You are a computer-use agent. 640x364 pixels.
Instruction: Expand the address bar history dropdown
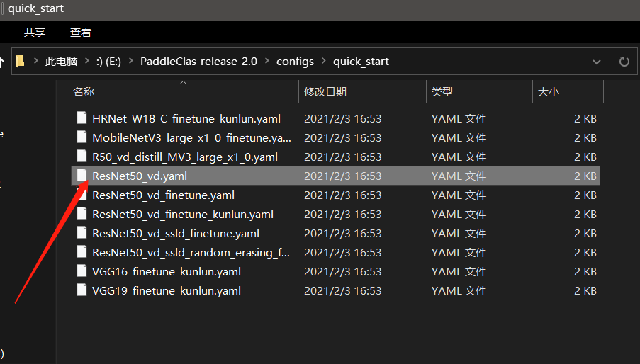[596, 62]
